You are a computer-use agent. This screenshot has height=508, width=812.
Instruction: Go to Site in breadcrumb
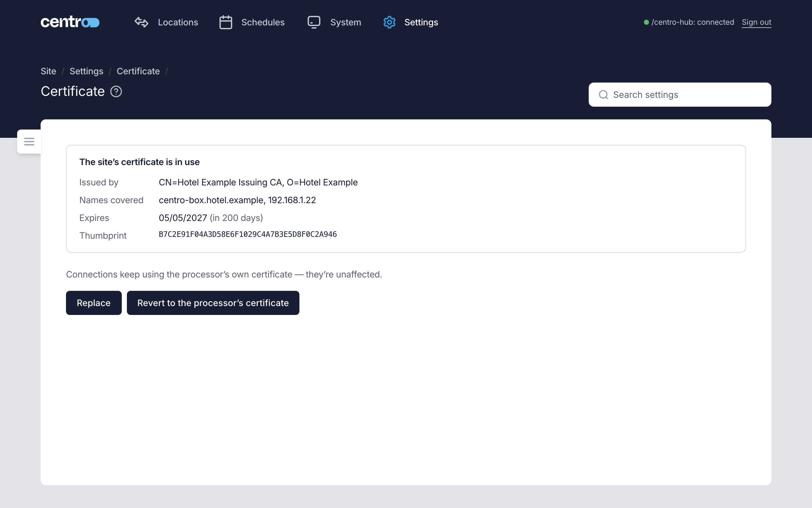(48, 71)
